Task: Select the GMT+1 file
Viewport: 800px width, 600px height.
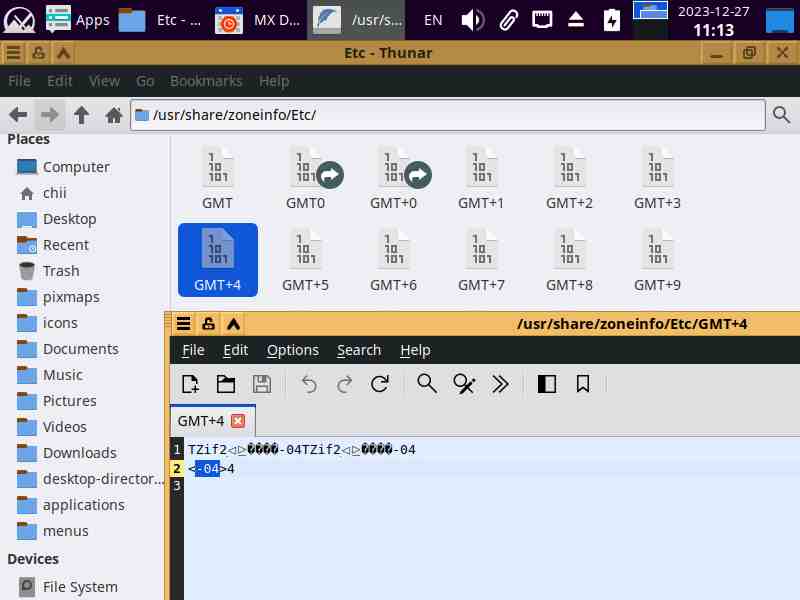Action: click(x=481, y=178)
